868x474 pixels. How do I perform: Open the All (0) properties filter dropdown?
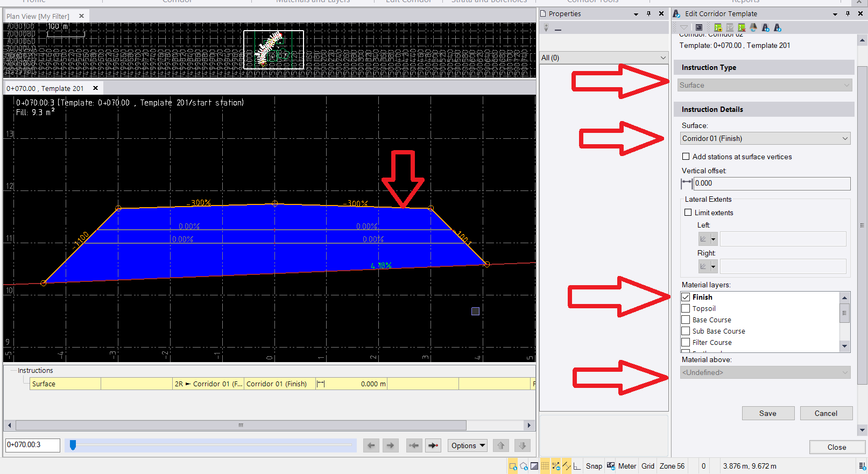pos(604,58)
